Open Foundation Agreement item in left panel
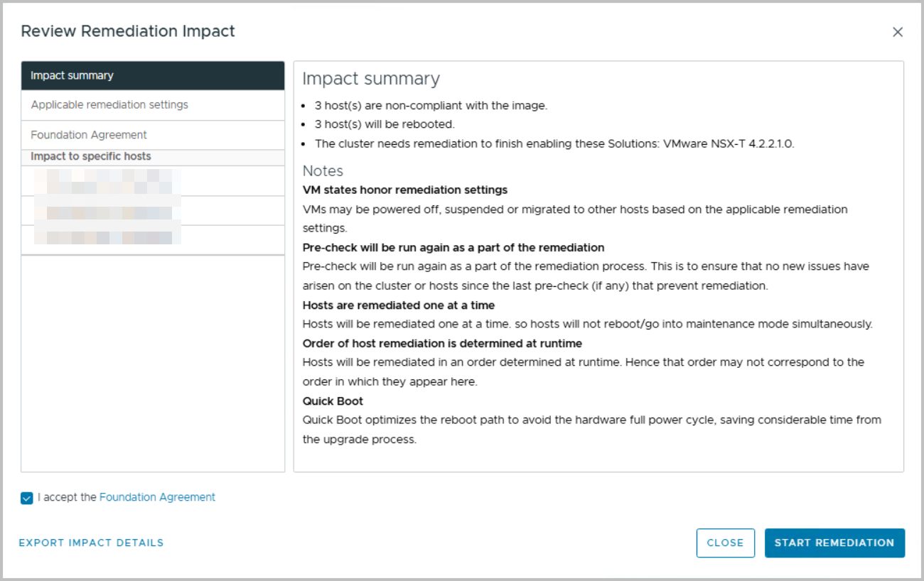This screenshot has width=924, height=581. [153, 135]
